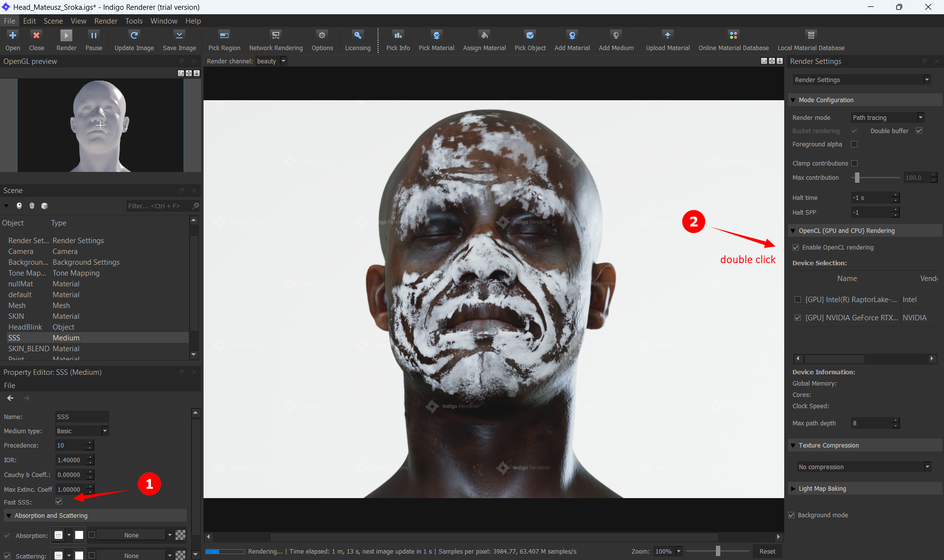Viewport: 944px width, 560px height.
Task: Click the Add Medium icon
Action: tap(616, 35)
